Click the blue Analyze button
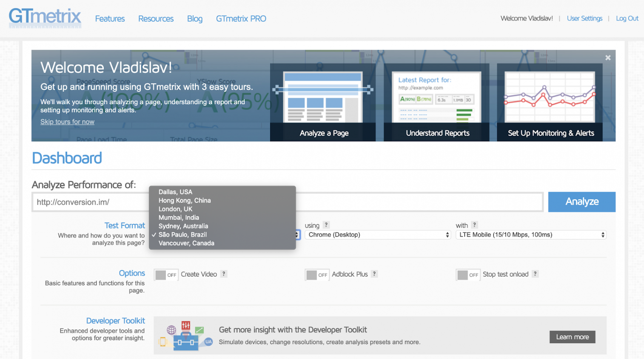The width and height of the screenshot is (644, 359). (581, 202)
